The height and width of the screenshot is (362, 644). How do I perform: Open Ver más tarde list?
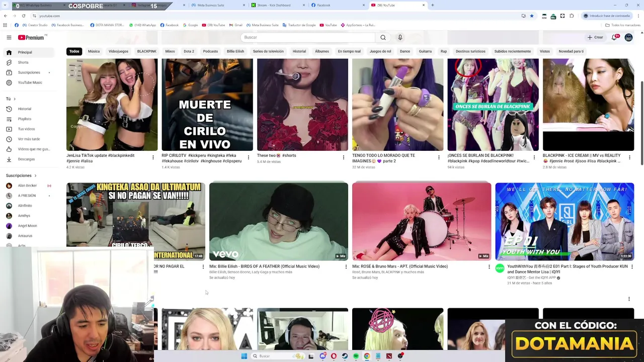(28, 139)
